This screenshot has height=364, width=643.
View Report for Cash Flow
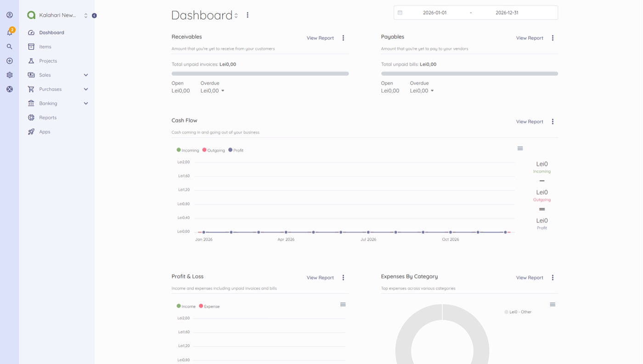click(530, 122)
